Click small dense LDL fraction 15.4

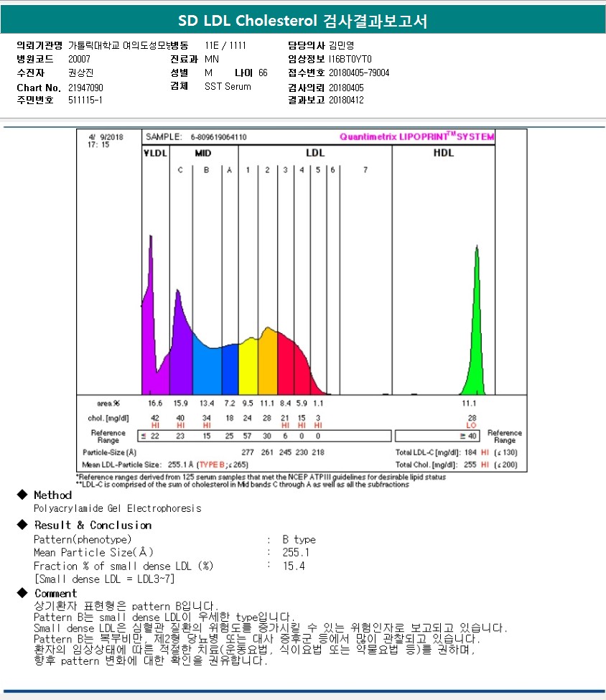294,566
